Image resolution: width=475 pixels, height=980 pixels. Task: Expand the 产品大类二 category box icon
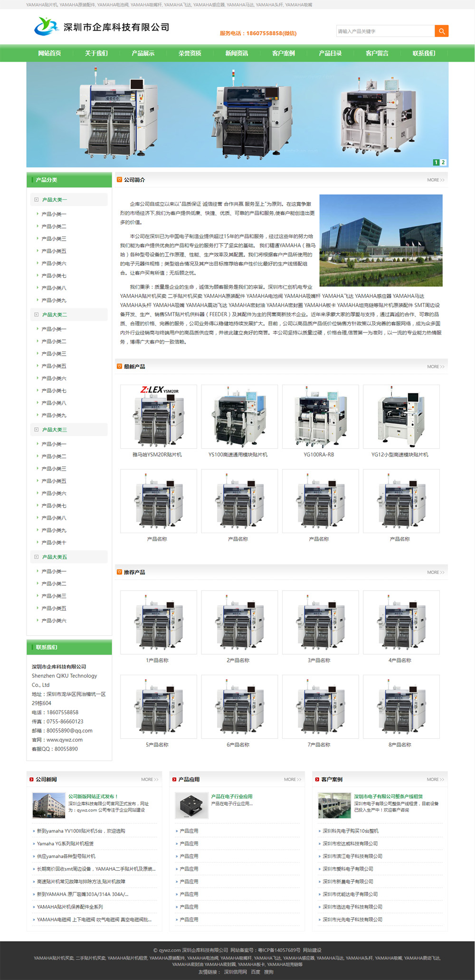click(36, 314)
